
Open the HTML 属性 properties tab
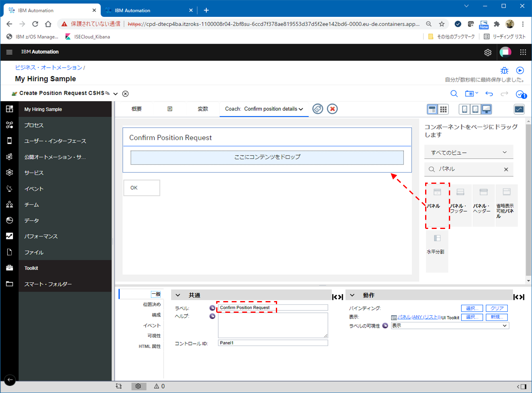point(150,346)
